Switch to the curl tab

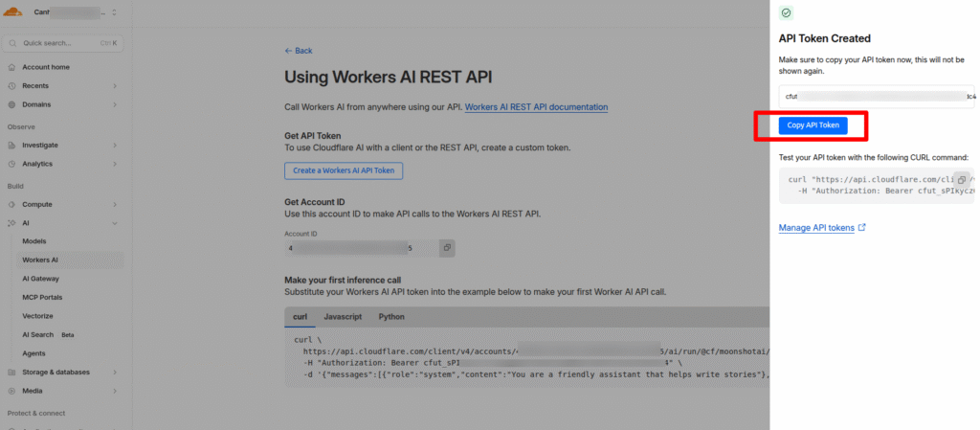pyautogui.click(x=300, y=317)
